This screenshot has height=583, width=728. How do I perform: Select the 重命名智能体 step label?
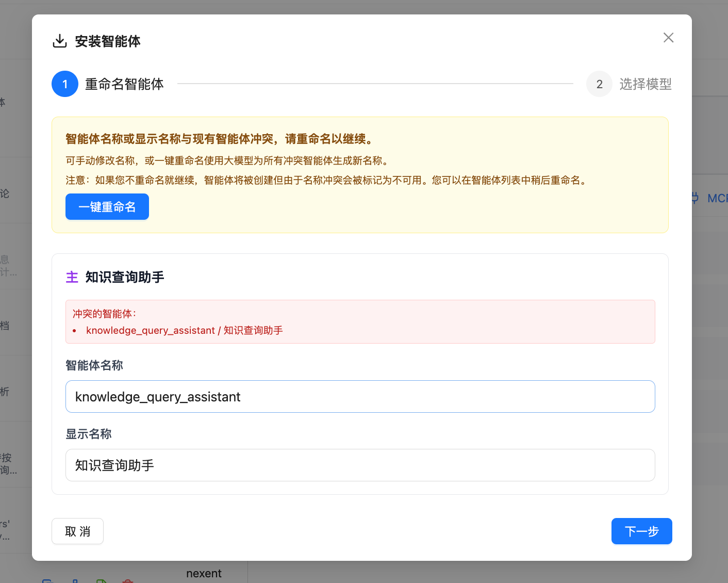124,84
